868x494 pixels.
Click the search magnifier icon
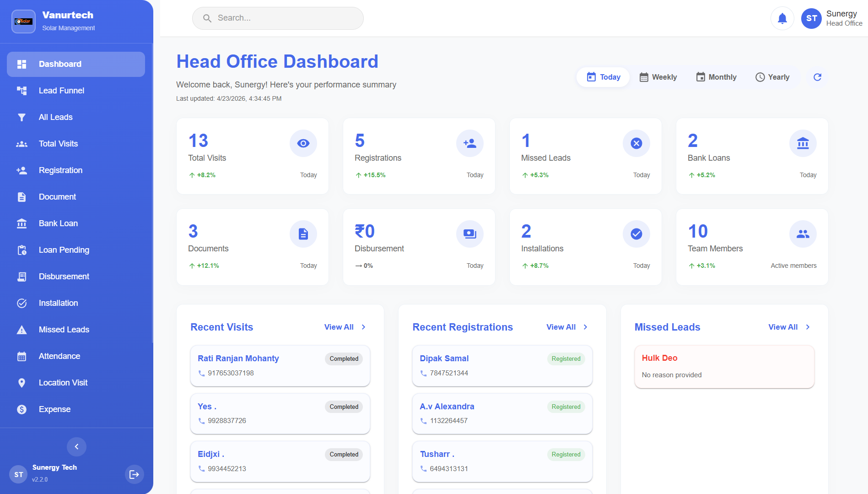(x=207, y=18)
